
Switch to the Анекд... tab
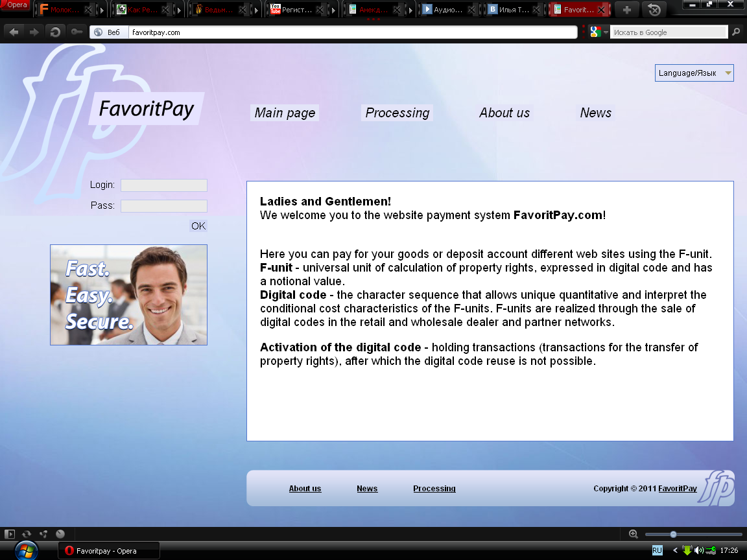[x=369, y=10]
